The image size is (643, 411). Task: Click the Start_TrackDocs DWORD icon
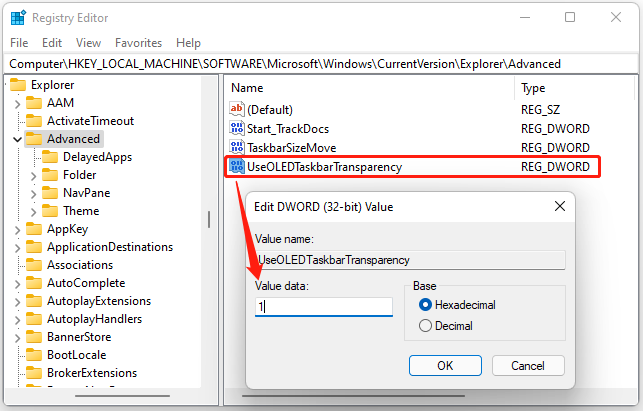pyautogui.click(x=237, y=128)
